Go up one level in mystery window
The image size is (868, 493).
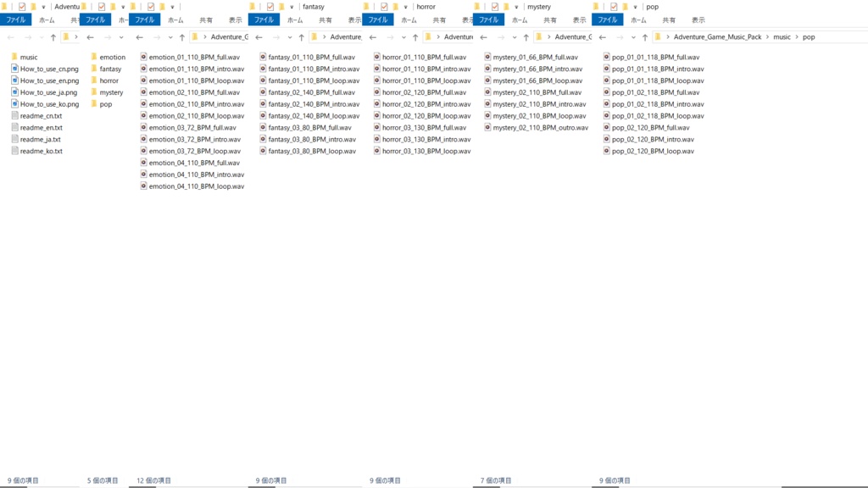(526, 37)
